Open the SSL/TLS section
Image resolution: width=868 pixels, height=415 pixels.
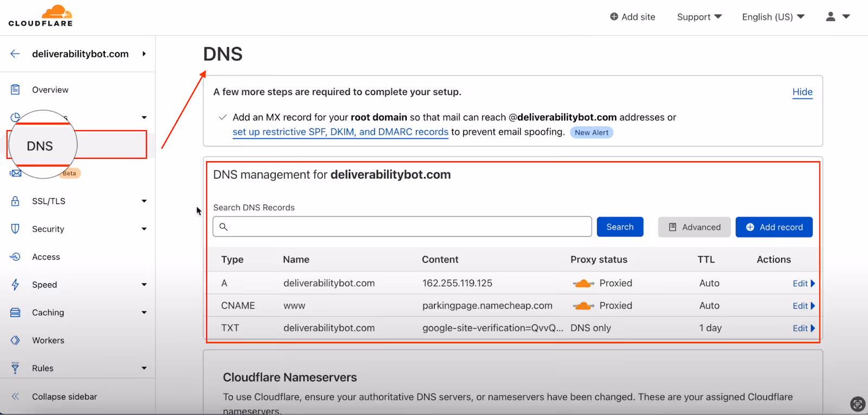click(x=49, y=201)
